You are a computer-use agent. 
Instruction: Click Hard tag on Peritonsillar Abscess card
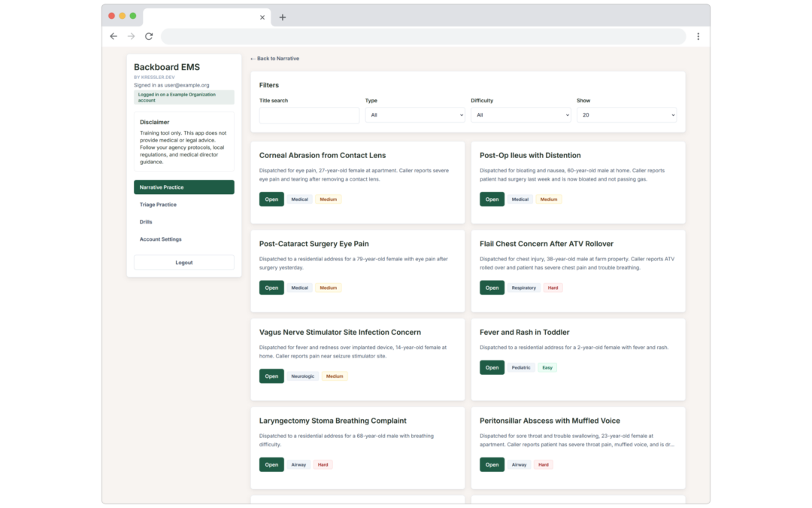(544, 465)
